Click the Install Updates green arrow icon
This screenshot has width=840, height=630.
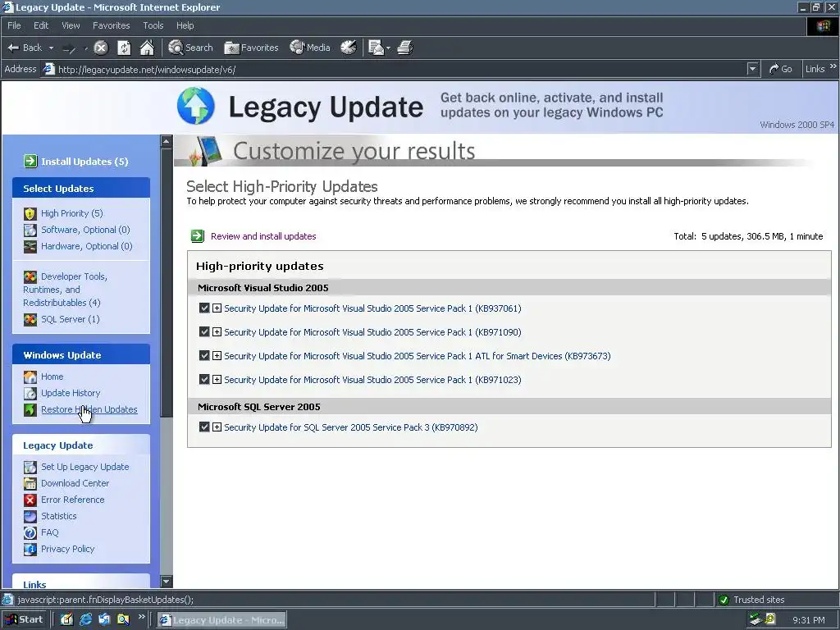30,162
